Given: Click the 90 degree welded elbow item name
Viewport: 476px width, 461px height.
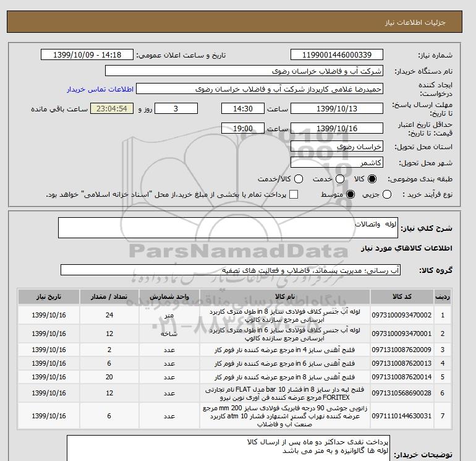Looking at the screenshot, I should (x=285, y=416).
